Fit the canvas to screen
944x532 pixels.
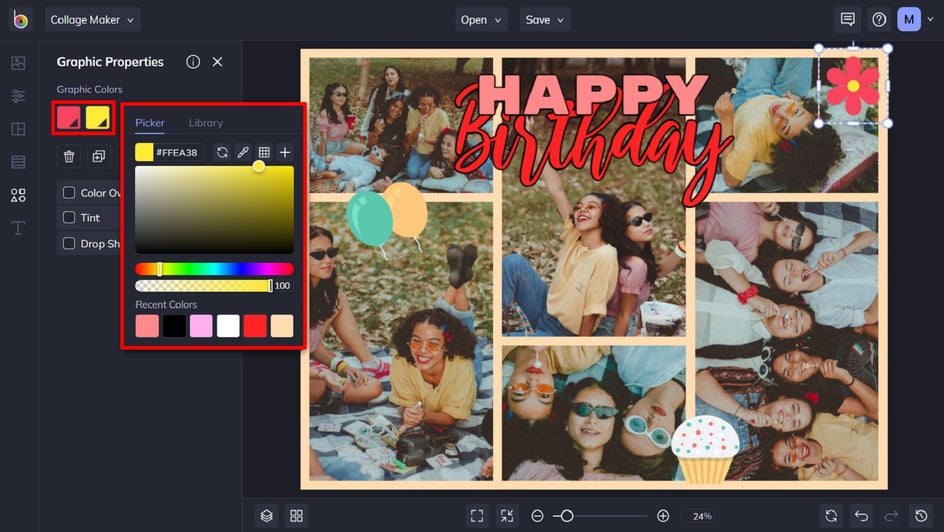477,516
